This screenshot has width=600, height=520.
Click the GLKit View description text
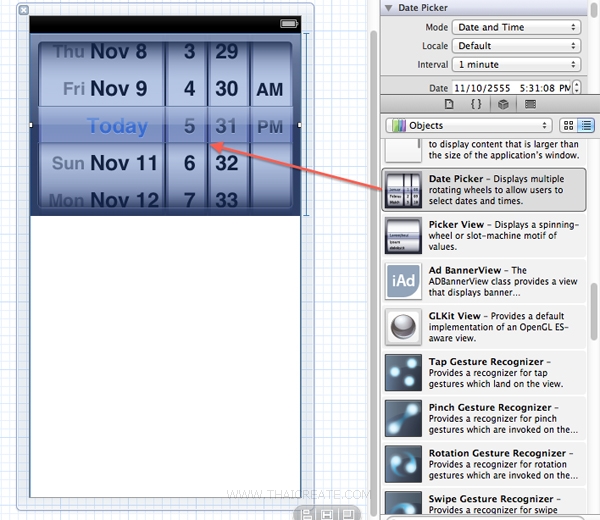(x=499, y=327)
